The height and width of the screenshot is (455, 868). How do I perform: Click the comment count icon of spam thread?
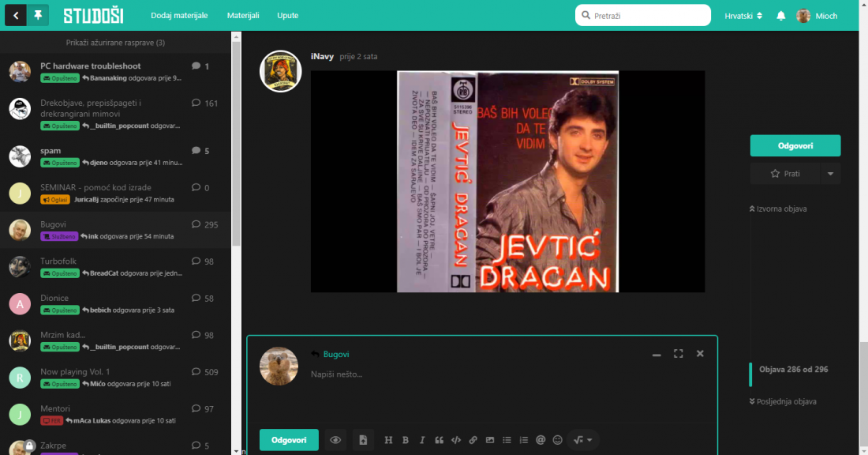click(196, 151)
